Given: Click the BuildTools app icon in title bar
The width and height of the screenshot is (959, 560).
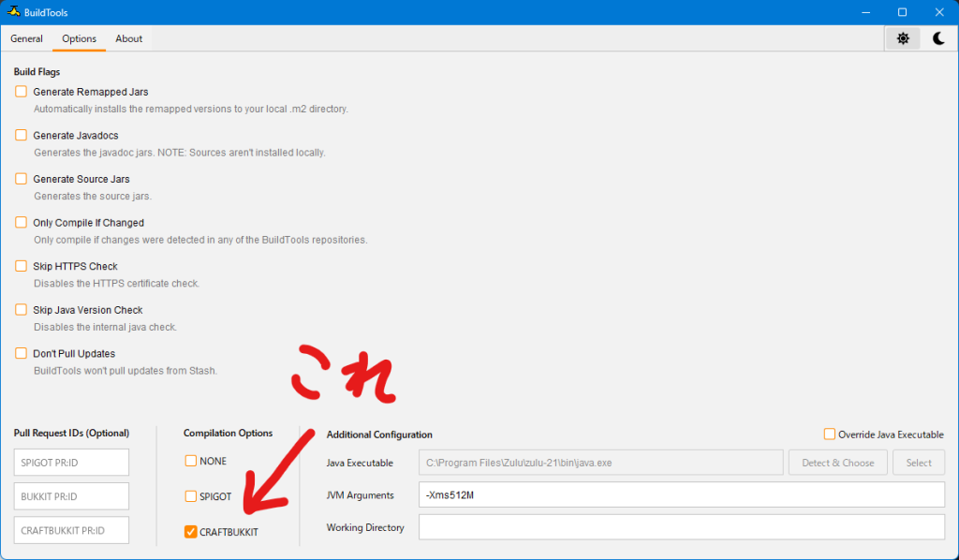Looking at the screenshot, I should 13,12.
